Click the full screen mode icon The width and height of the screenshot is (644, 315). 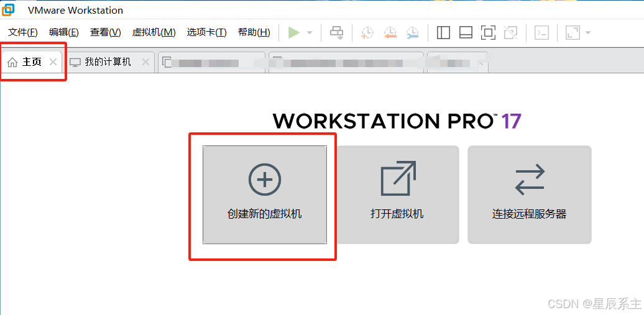coord(488,32)
